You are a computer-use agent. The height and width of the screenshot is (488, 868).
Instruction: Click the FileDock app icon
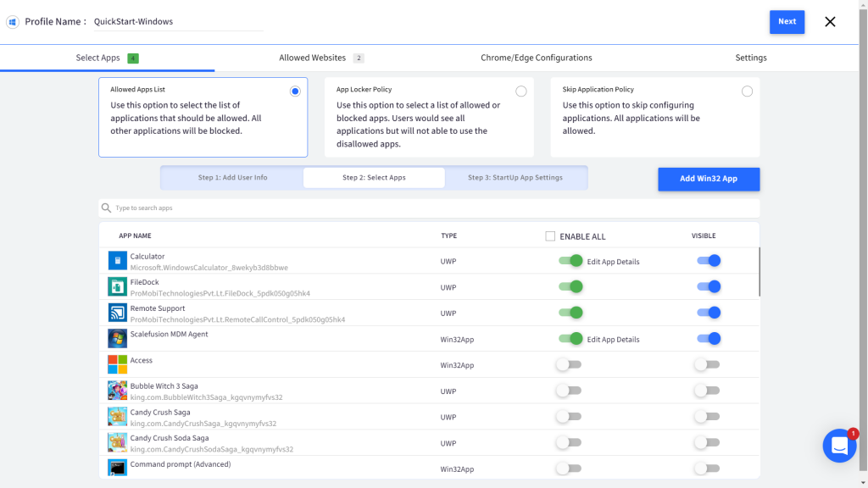click(117, 286)
